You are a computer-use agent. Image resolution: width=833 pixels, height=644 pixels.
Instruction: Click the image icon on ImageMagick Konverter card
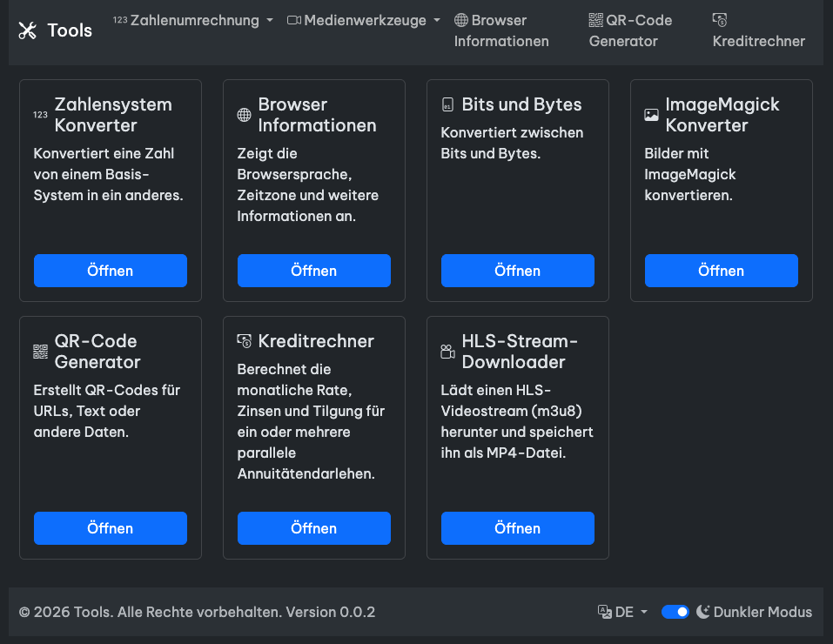[651, 115]
